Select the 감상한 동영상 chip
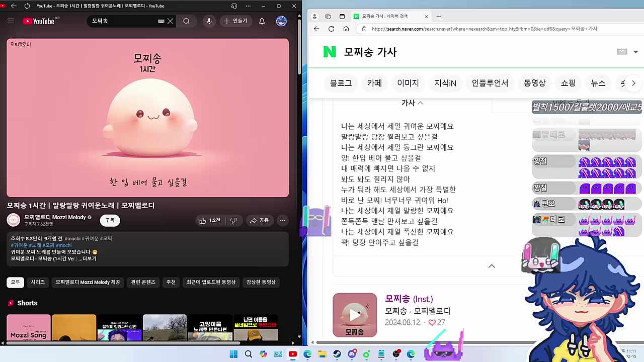 pyautogui.click(x=261, y=282)
